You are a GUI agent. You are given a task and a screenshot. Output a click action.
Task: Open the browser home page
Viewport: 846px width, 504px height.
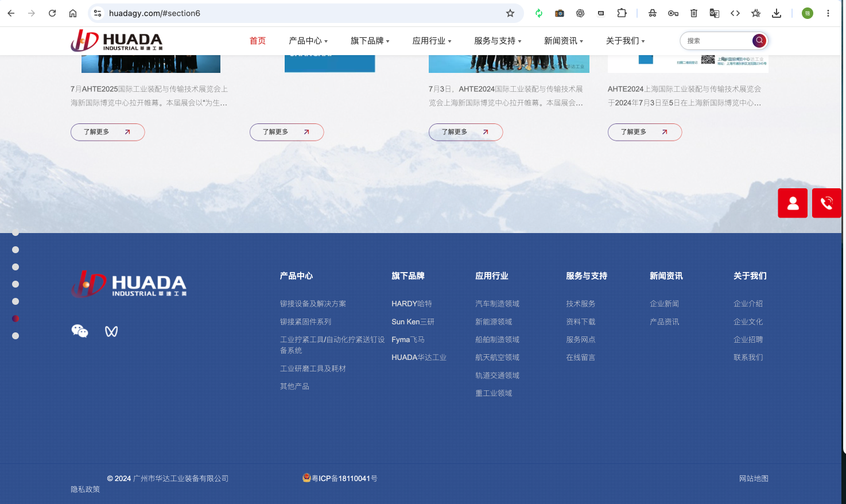pyautogui.click(x=73, y=13)
